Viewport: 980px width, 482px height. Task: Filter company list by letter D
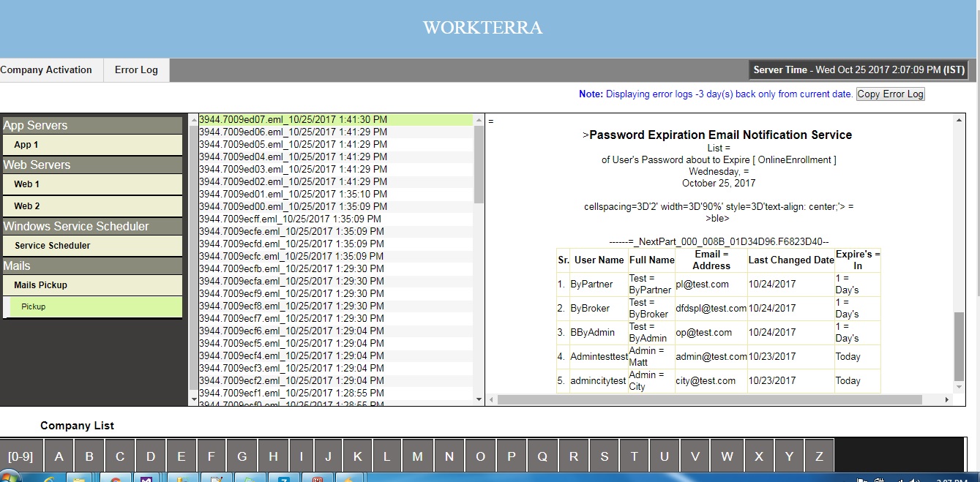(151, 456)
